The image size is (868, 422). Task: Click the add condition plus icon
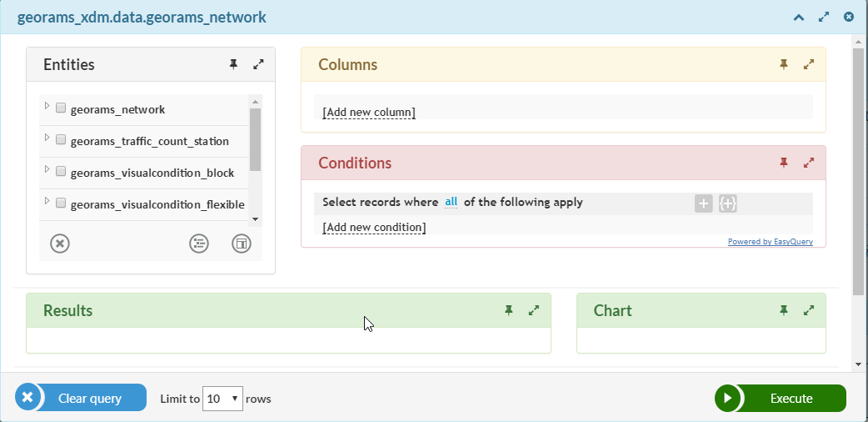tap(704, 203)
